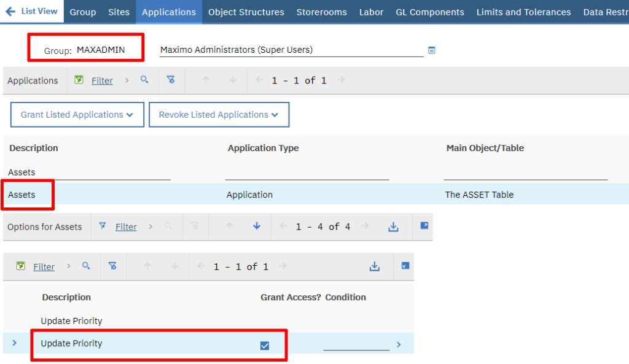This screenshot has width=629, height=364.
Task: Open the Grant Listed Applications dropdown
Action: click(x=77, y=115)
